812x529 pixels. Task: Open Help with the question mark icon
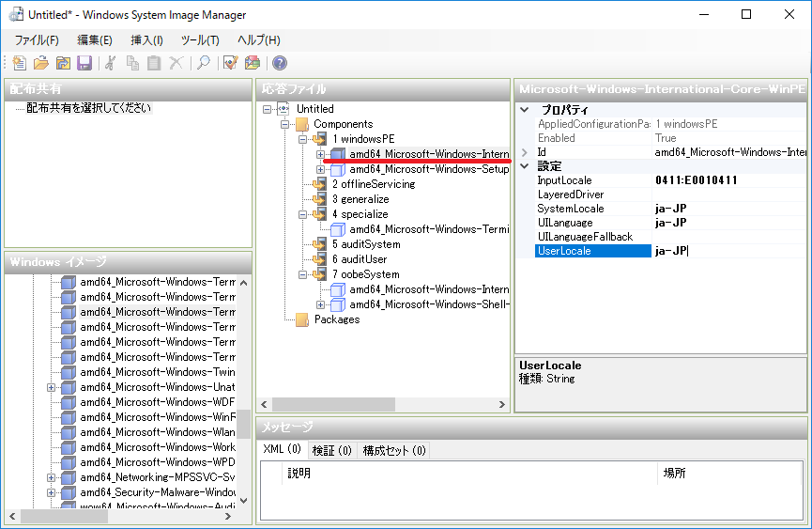[280, 63]
